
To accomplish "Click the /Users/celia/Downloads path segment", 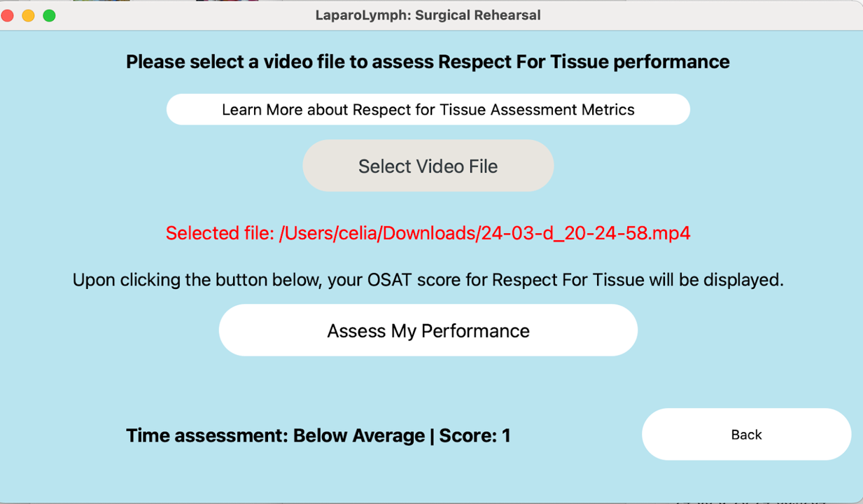I will click(x=377, y=233).
